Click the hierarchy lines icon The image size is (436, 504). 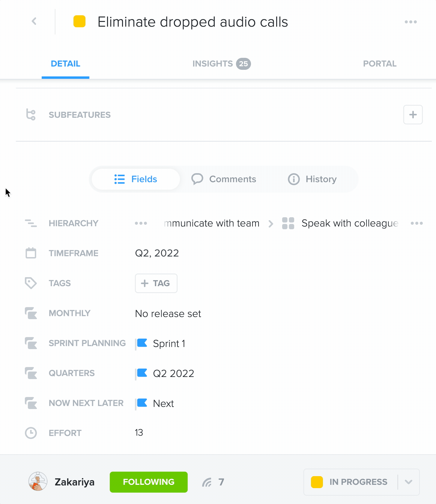(x=31, y=223)
